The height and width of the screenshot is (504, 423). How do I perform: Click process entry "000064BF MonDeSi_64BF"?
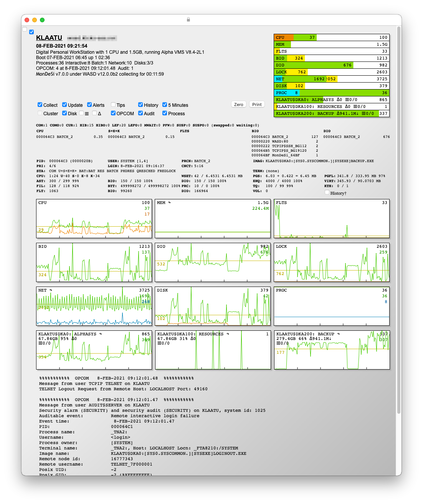(x=276, y=155)
